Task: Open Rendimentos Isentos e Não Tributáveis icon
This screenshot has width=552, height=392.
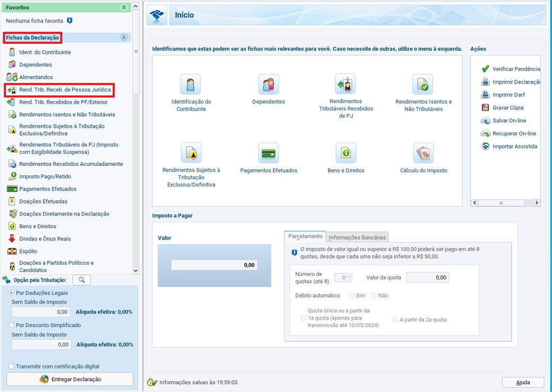Action: point(422,85)
